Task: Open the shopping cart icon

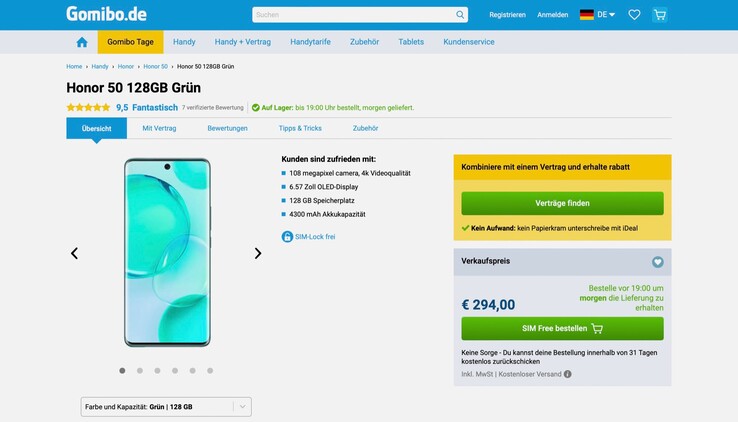Action: click(659, 15)
